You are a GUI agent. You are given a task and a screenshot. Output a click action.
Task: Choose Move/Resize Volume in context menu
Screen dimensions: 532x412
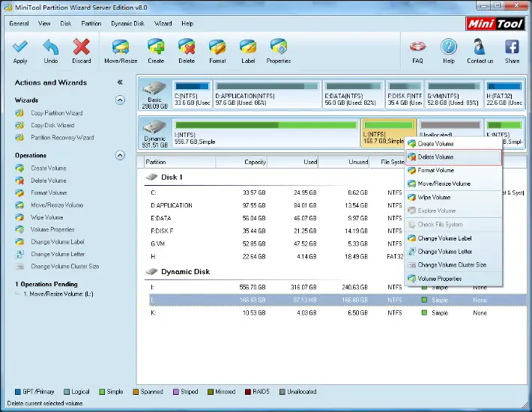click(453, 184)
